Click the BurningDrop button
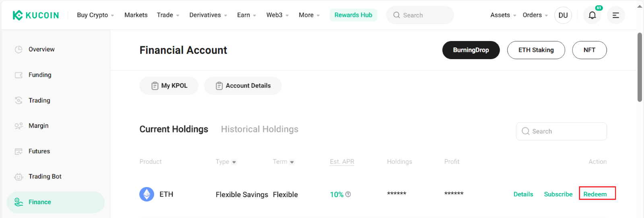This screenshot has width=644, height=218. click(x=471, y=50)
